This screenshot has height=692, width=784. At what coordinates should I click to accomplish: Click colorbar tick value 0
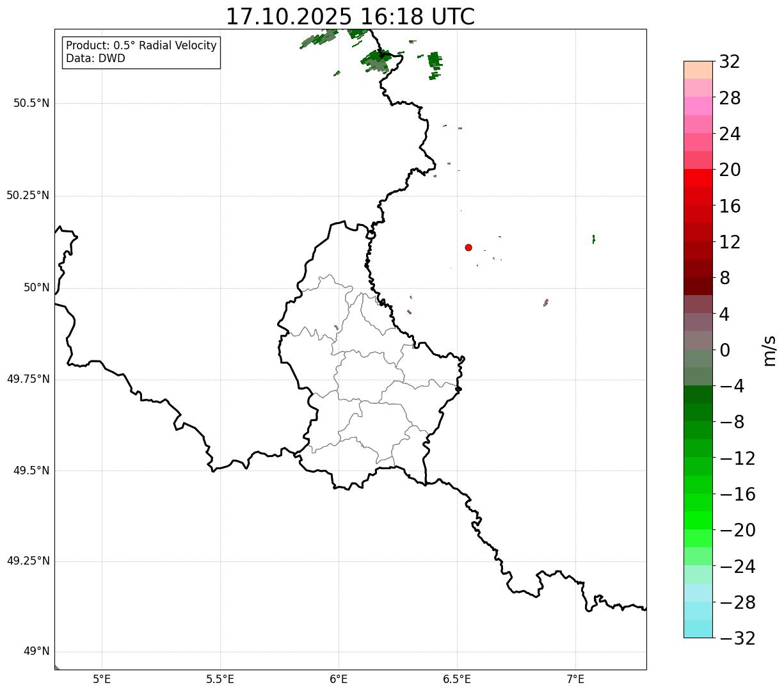pos(724,350)
